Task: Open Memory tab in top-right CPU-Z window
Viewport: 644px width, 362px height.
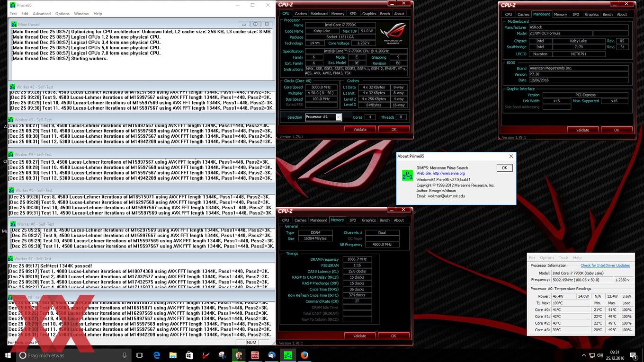Action: click(x=560, y=14)
